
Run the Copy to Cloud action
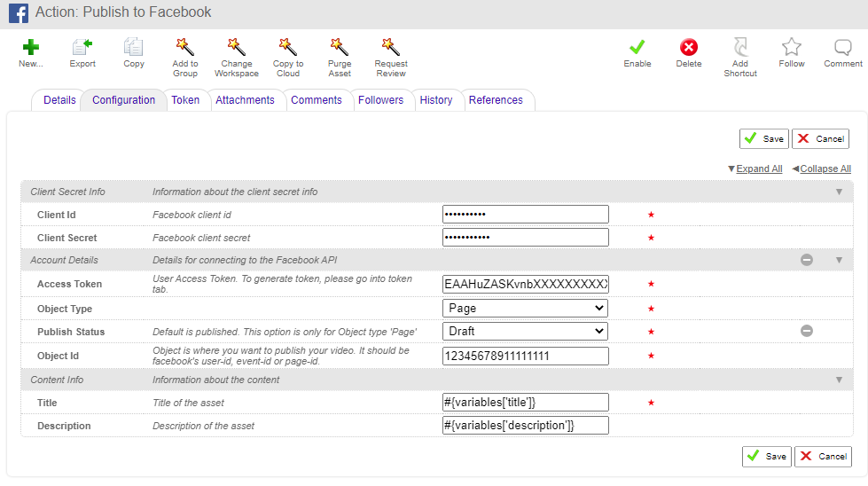pyautogui.click(x=288, y=47)
